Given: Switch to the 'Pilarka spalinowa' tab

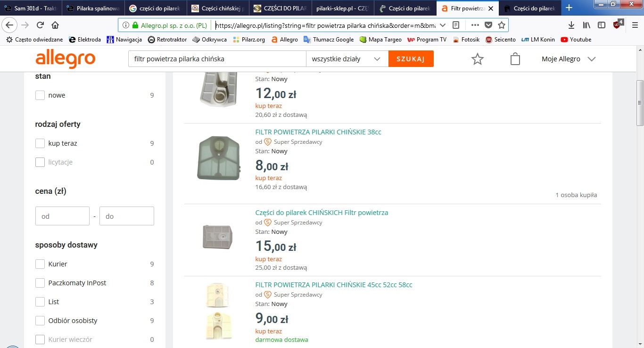Looking at the screenshot, I should click(x=93, y=8).
